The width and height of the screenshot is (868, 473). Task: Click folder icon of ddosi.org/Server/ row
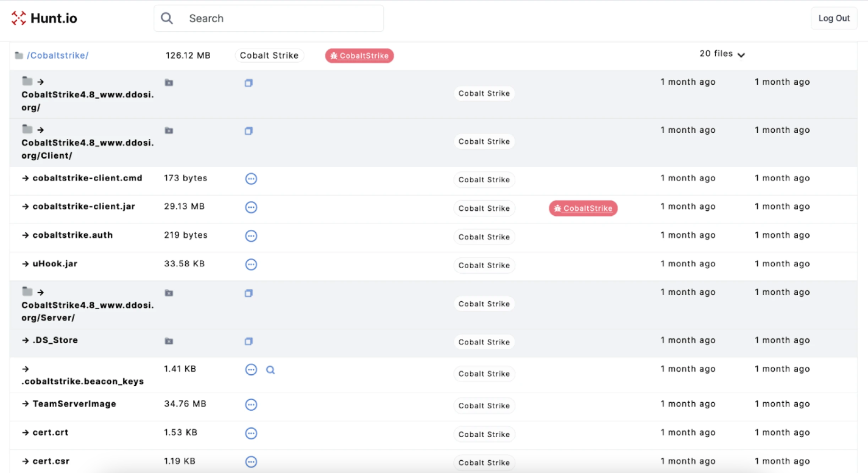click(x=27, y=292)
